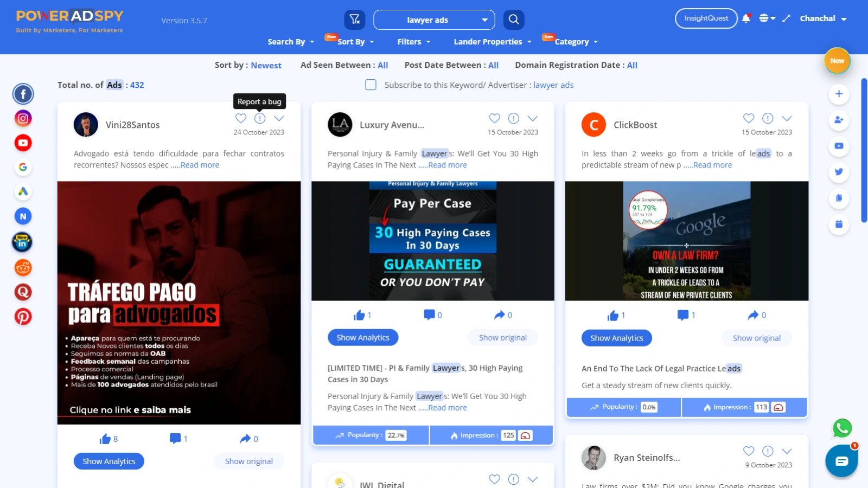Open the notifications bell
This screenshot has height=488, width=868.
(x=746, y=18)
